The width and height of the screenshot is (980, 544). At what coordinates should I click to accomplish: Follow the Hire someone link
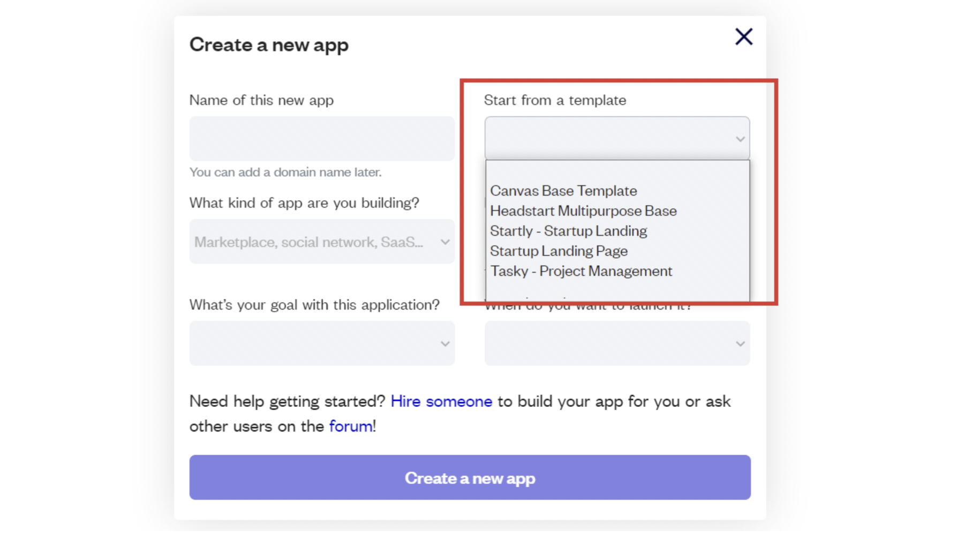pos(441,402)
